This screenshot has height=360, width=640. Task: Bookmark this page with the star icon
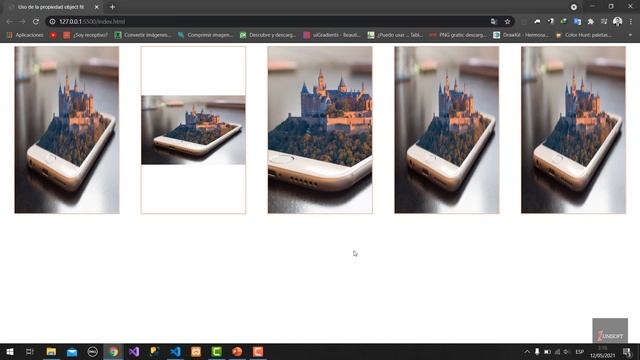[x=507, y=22]
